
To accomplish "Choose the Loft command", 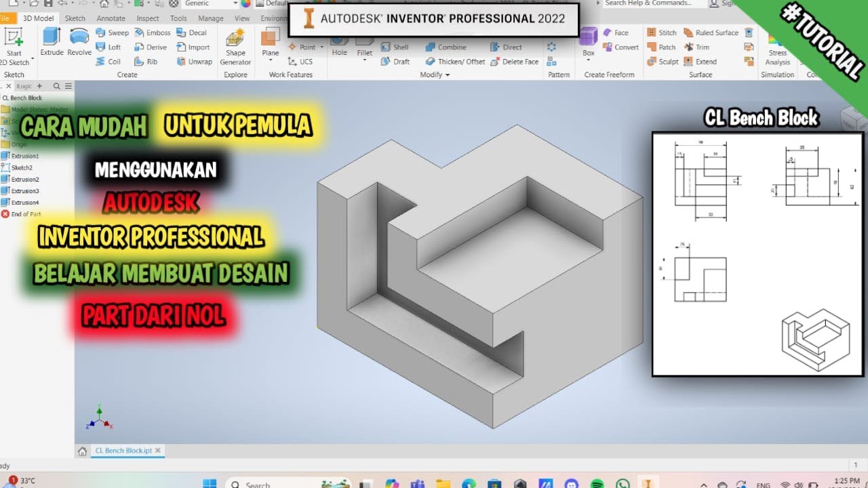I will pyautogui.click(x=108, y=47).
